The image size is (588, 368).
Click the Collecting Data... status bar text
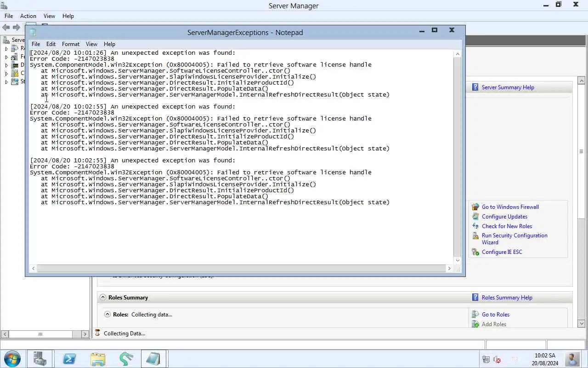(x=124, y=333)
